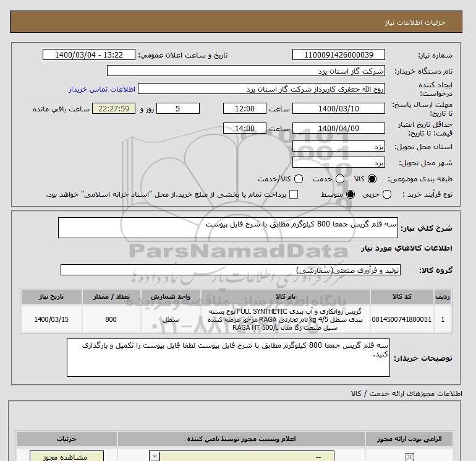Click price validity date 1400/04/09
This screenshot has height=461, width=476.
(339, 128)
